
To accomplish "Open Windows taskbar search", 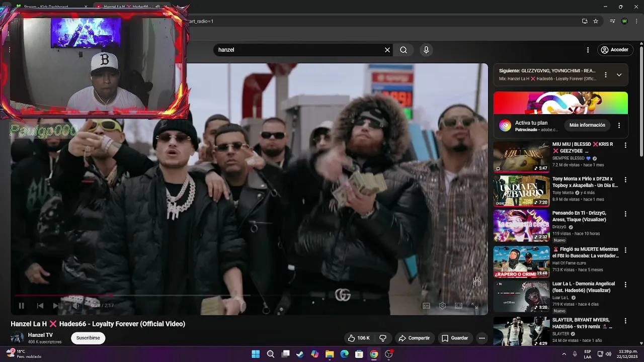I will click(x=271, y=354).
